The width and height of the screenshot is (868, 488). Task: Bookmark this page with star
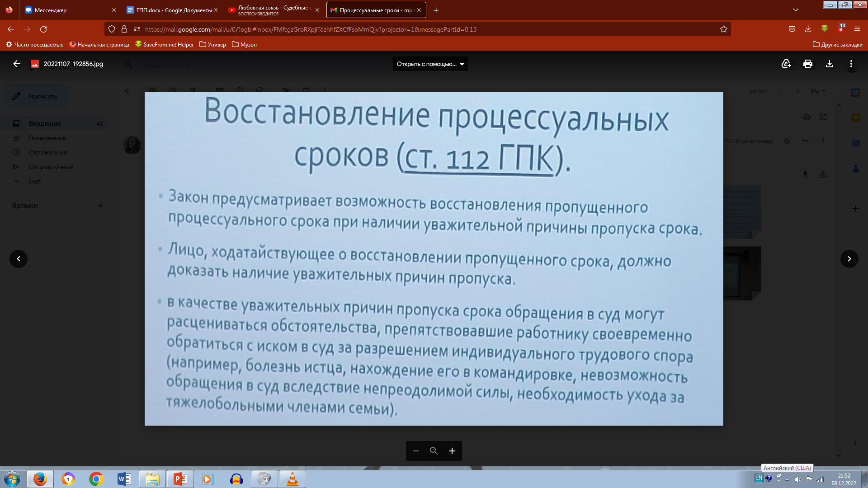pos(723,29)
